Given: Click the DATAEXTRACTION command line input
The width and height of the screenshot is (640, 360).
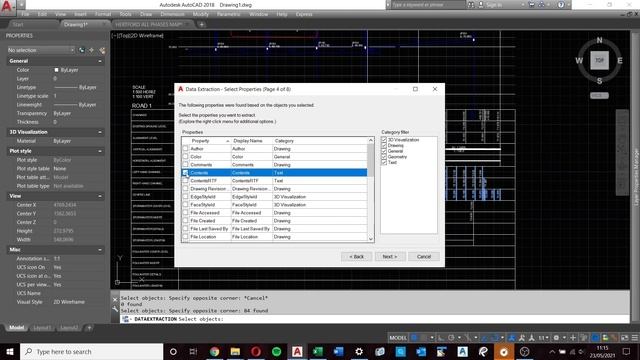Looking at the screenshot, I should 376,319.
